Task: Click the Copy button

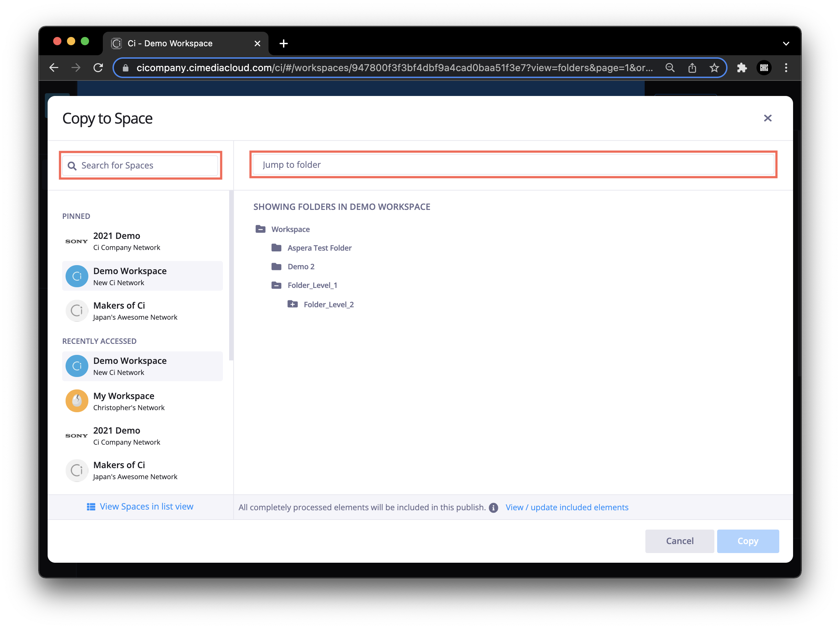Action: 748,541
